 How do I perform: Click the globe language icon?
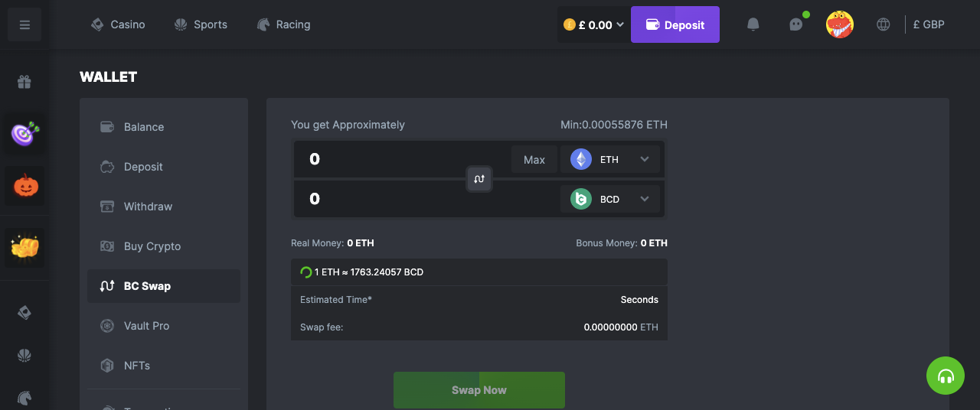coord(884,24)
